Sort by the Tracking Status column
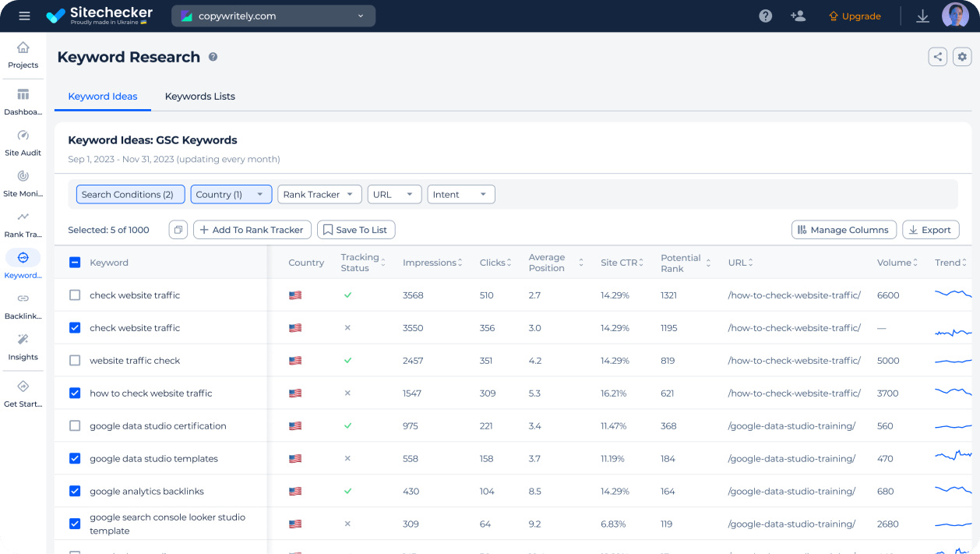 click(x=363, y=263)
